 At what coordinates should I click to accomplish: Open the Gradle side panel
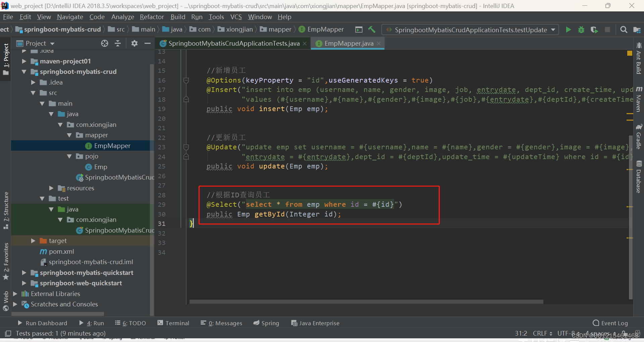tap(639, 136)
